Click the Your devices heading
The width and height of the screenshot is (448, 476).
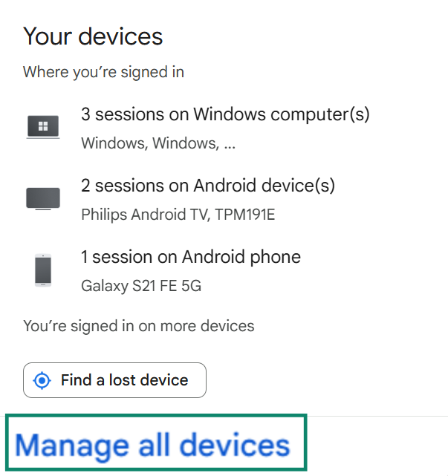point(93,36)
